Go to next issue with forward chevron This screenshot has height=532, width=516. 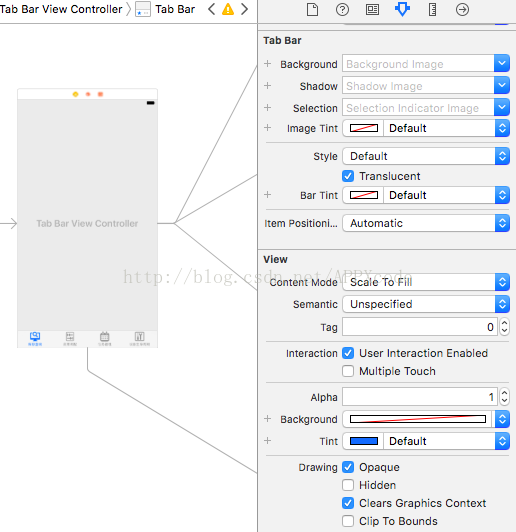coord(244,9)
